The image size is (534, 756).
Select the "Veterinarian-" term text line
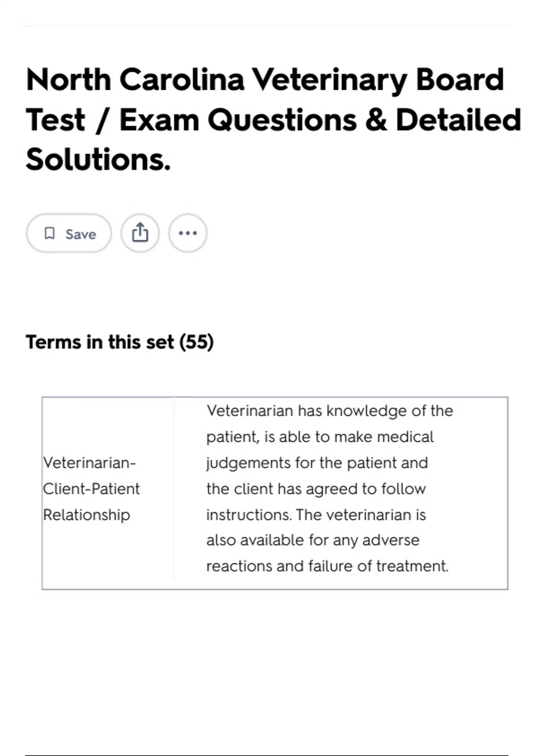point(89,463)
